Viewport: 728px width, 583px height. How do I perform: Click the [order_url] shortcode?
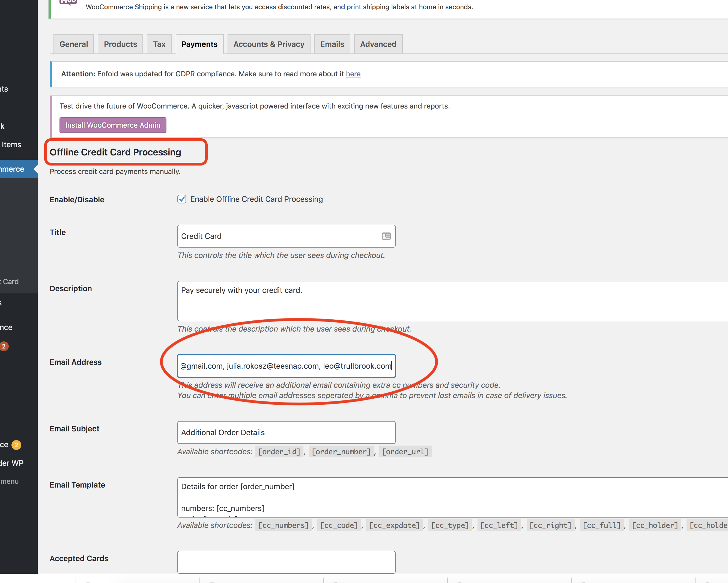pos(405,451)
